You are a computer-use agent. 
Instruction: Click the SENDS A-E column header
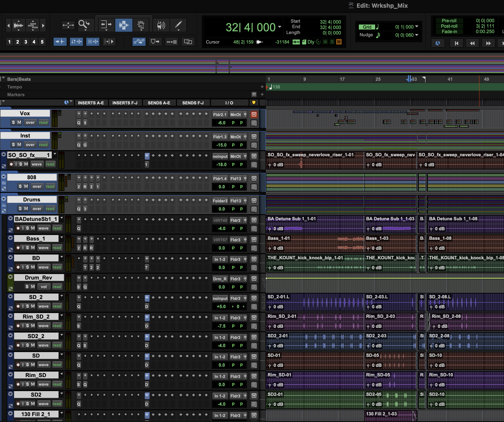point(159,103)
